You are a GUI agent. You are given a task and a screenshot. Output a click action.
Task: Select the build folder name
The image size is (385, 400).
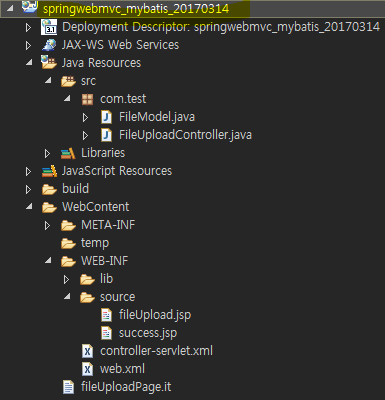click(76, 189)
